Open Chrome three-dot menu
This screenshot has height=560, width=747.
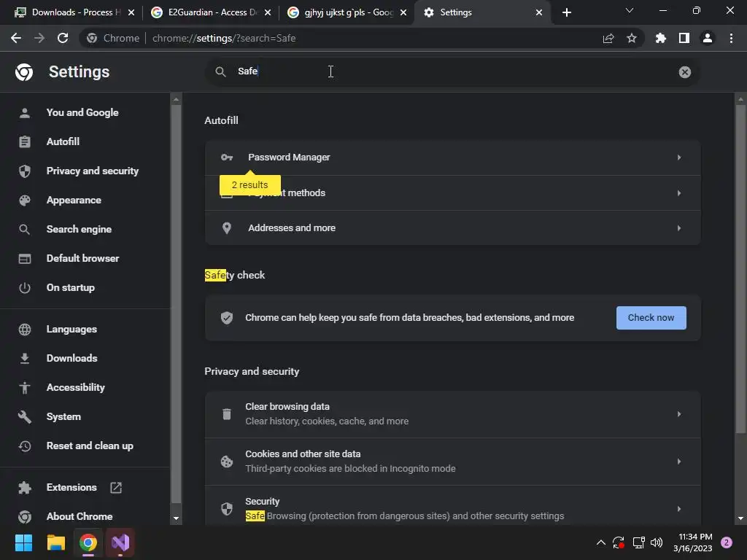(731, 38)
